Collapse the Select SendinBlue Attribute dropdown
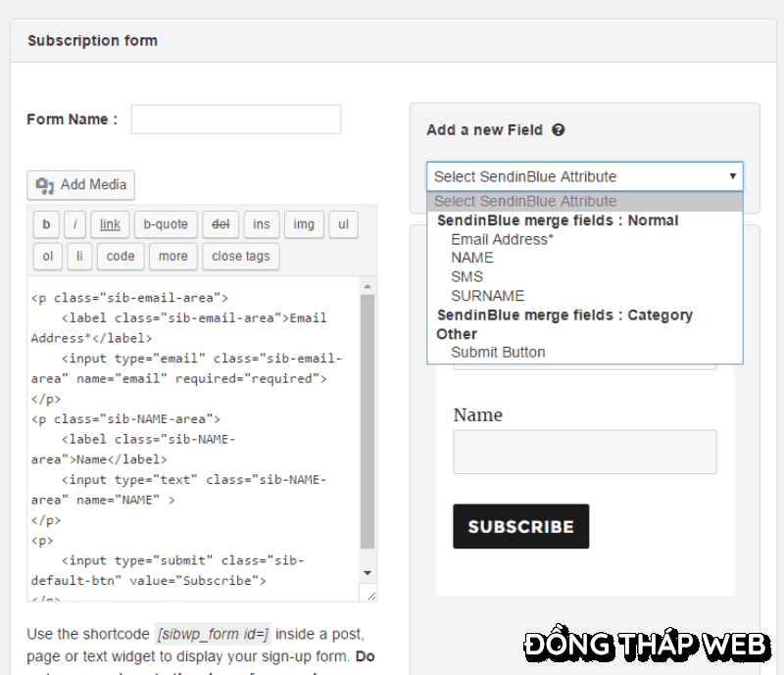Screen dimensions: 784x675 [x=585, y=176]
